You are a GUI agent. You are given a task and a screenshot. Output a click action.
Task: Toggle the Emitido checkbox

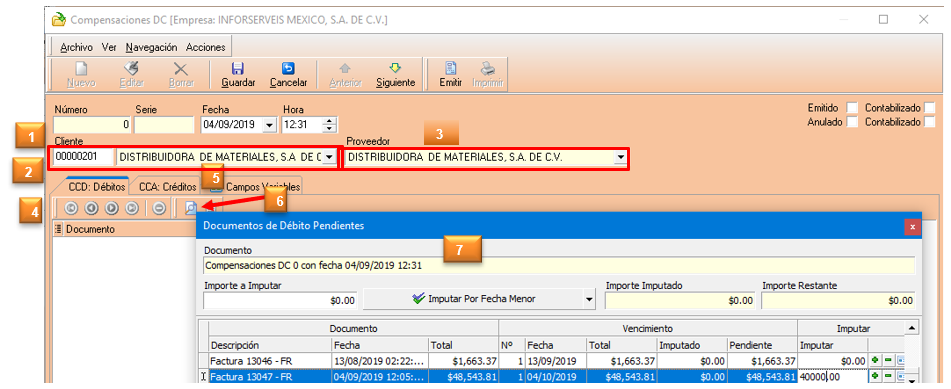(852, 107)
